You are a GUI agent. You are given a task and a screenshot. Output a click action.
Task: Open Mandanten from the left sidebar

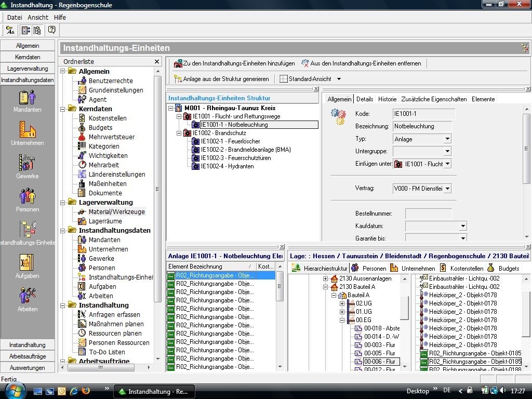coord(27,101)
